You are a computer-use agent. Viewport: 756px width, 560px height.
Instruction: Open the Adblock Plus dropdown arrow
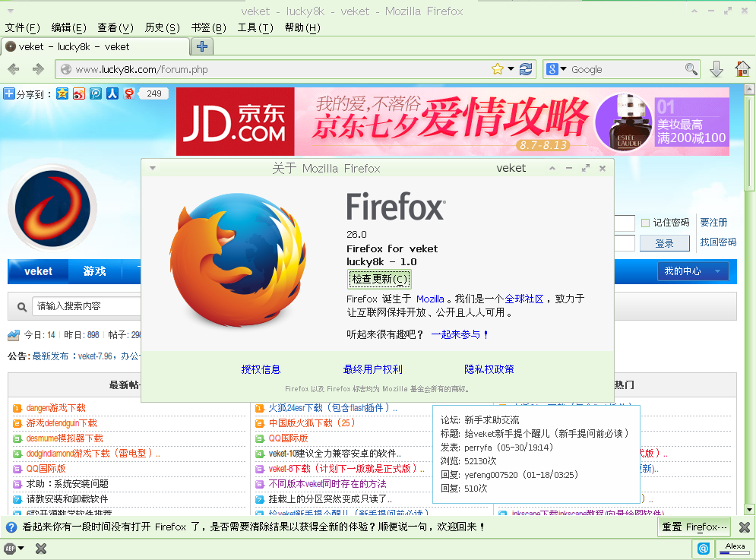[21, 549]
